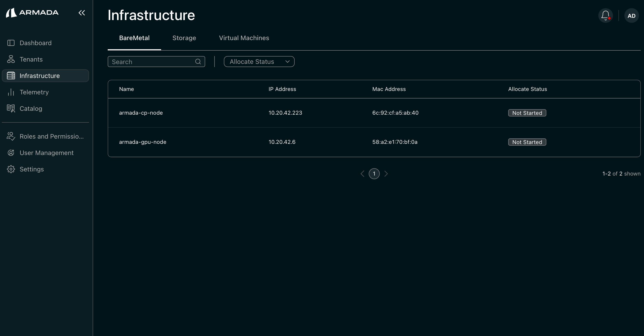
Task: Click inside the Search field
Action: 150,62
